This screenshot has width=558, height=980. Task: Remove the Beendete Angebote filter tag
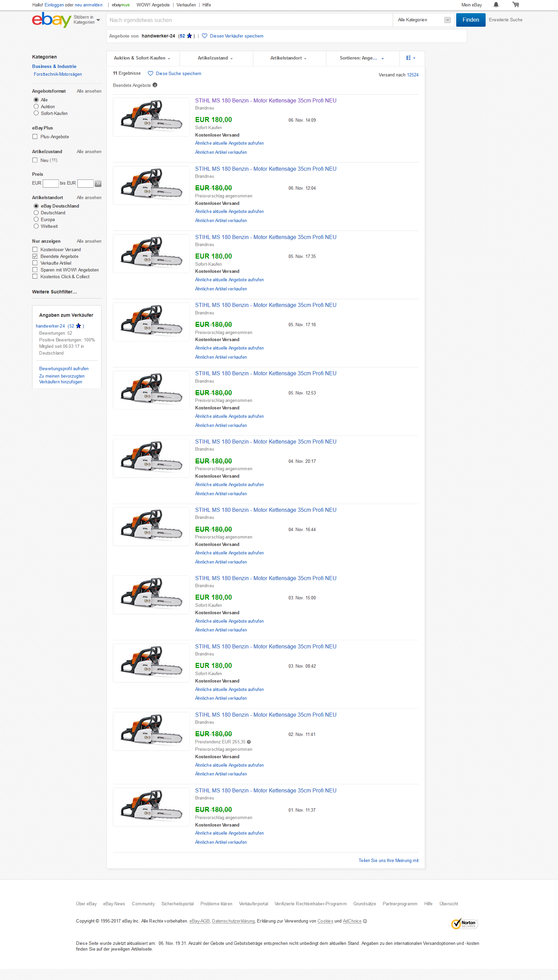[155, 85]
